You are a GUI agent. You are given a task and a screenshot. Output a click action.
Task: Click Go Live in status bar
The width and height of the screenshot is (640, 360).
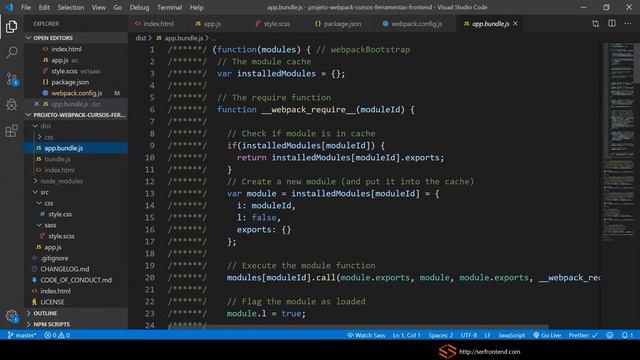(547, 335)
